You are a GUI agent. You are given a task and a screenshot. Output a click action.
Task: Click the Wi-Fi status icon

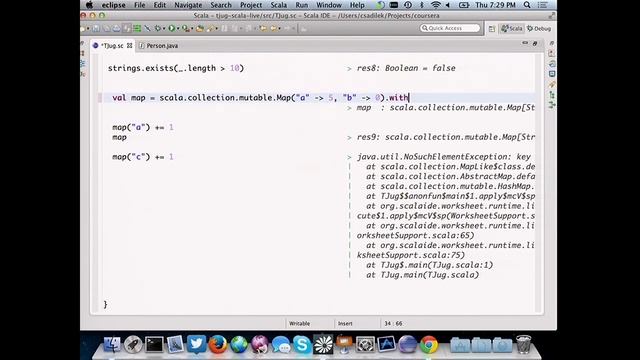click(x=436, y=5)
